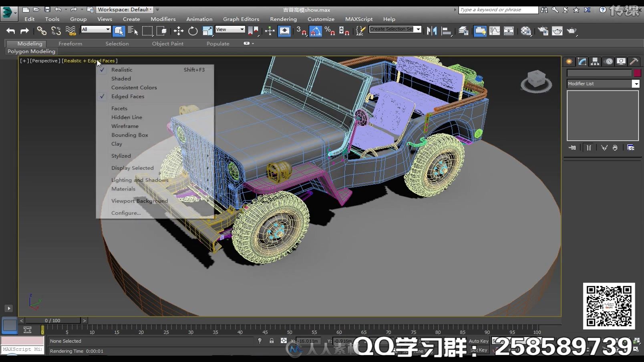The image size is (644, 362).
Task: Toggle the selection lock icon
Action: 272,341
